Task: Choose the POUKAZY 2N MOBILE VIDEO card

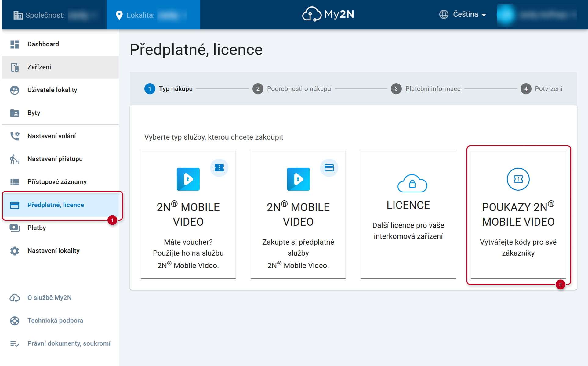Action: point(518,215)
